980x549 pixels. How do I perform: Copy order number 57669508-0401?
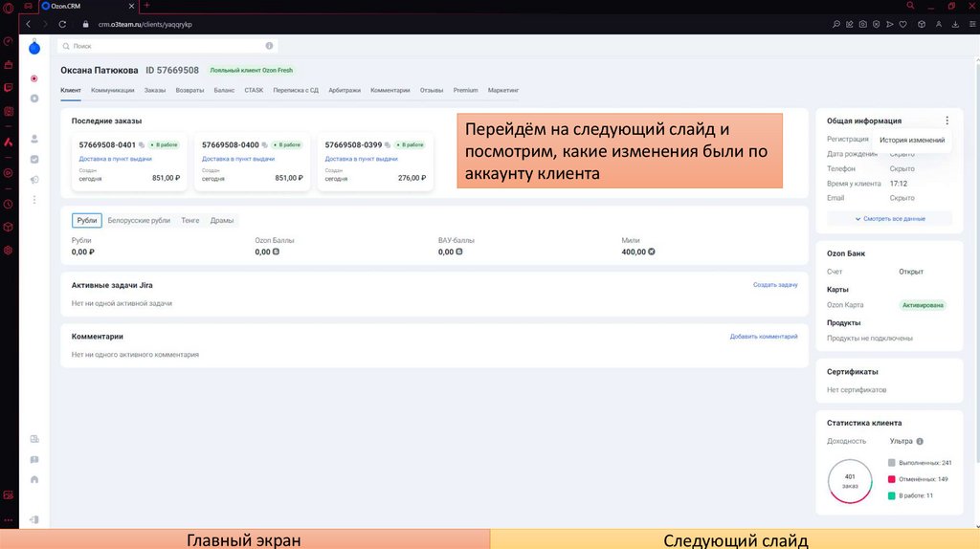pos(142,144)
